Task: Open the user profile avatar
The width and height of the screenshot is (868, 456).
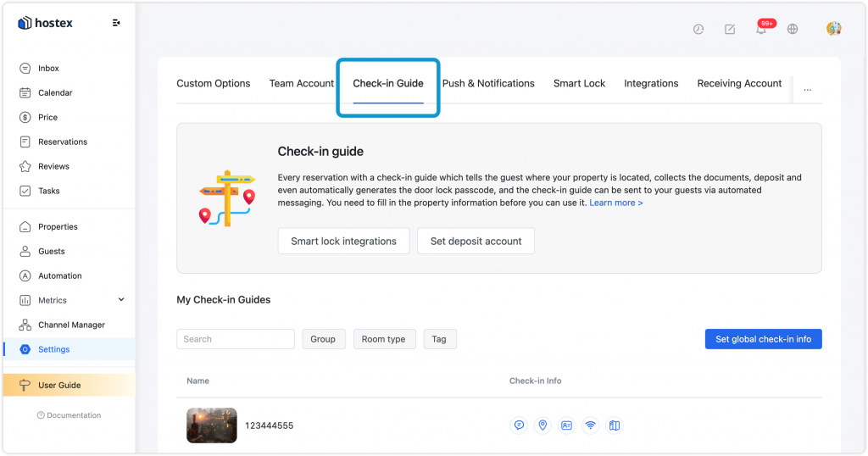Action: pyautogui.click(x=834, y=28)
